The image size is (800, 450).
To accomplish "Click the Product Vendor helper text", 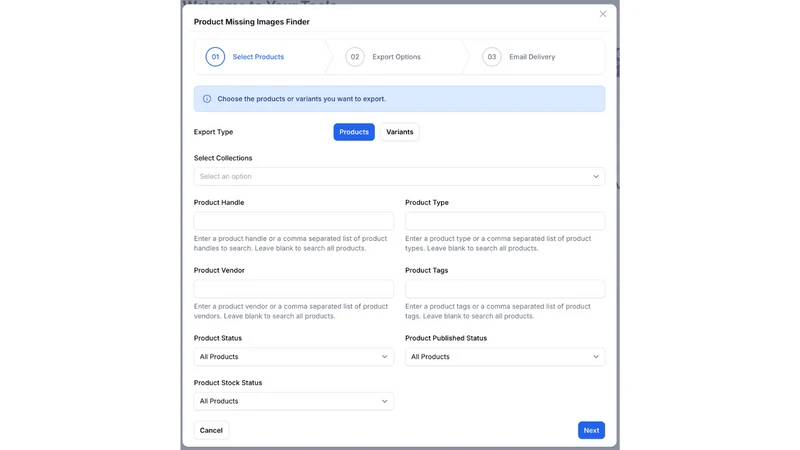I will 291,311.
